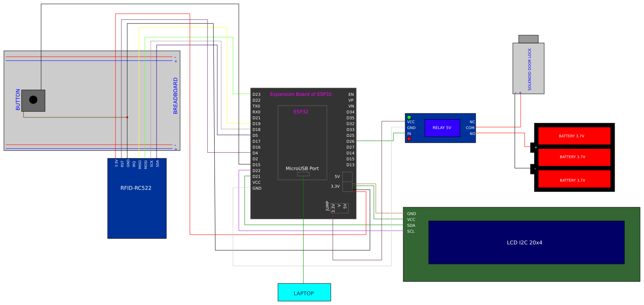Click the RFID-RC522 module label

pos(136,188)
